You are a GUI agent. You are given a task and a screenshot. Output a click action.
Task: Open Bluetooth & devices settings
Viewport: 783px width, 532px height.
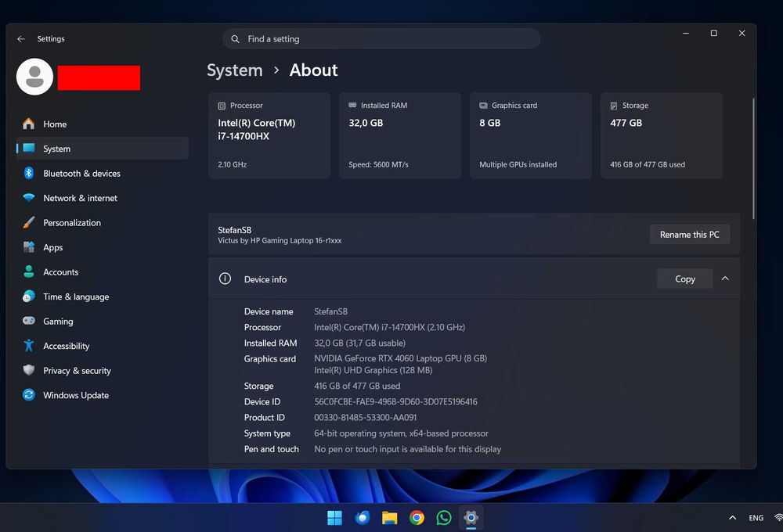pyautogui.click(x=103, y=173)
